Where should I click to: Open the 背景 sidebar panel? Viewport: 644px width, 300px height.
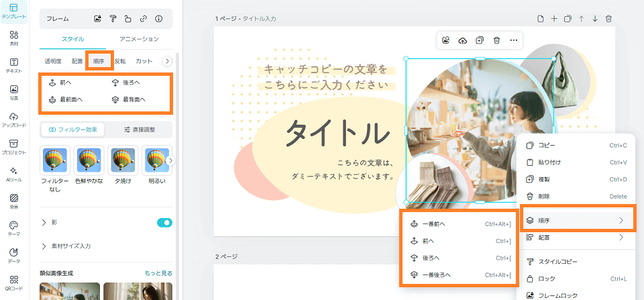click(x=14, y=201)
